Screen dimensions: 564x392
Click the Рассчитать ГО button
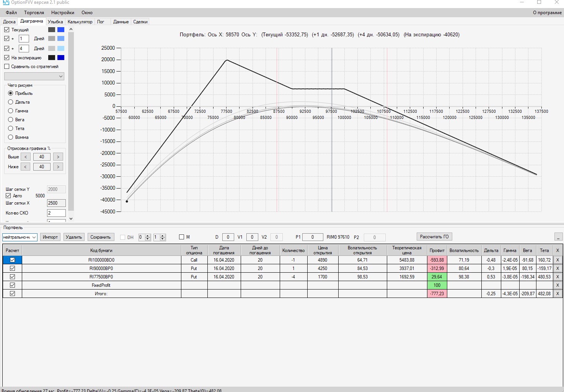coord(434,237)
